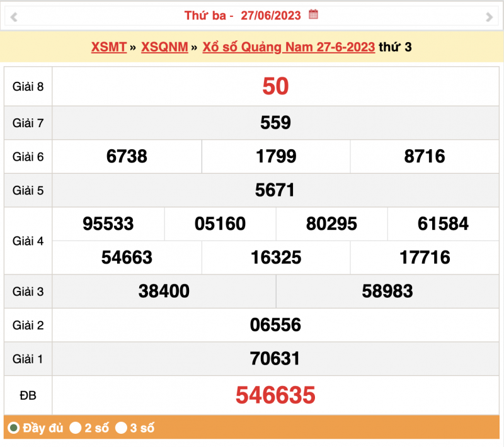Click Giải 4 number 80295
Screen dimensions: 504x447
click(x=331, y=224)
